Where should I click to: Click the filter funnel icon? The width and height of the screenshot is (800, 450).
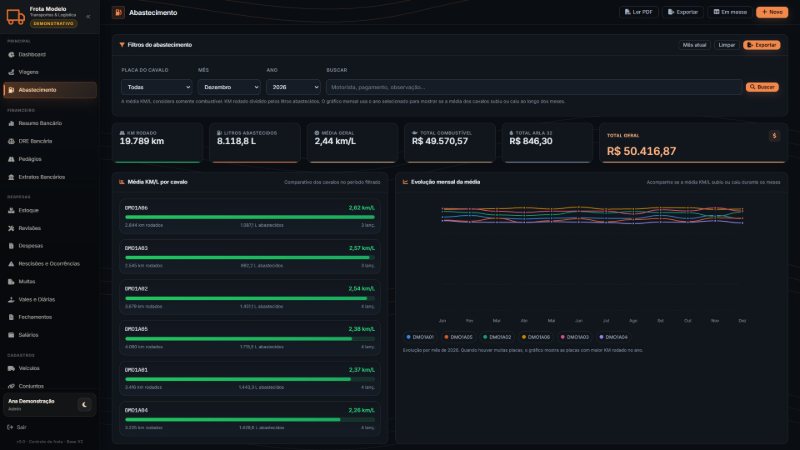point(122,45)
